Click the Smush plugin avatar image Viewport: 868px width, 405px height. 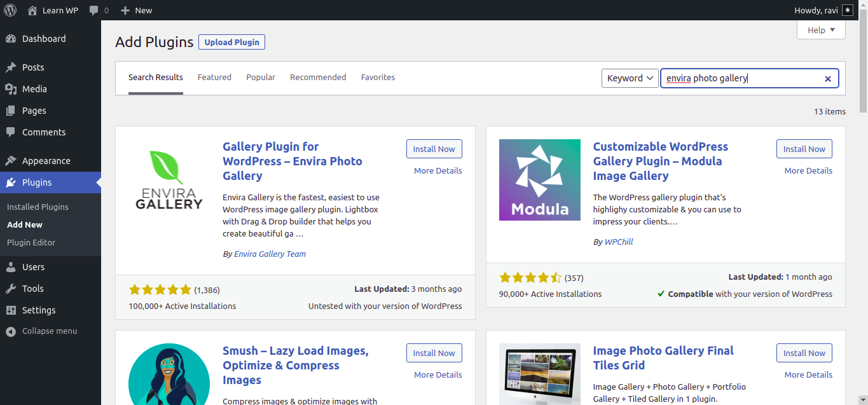169,374
